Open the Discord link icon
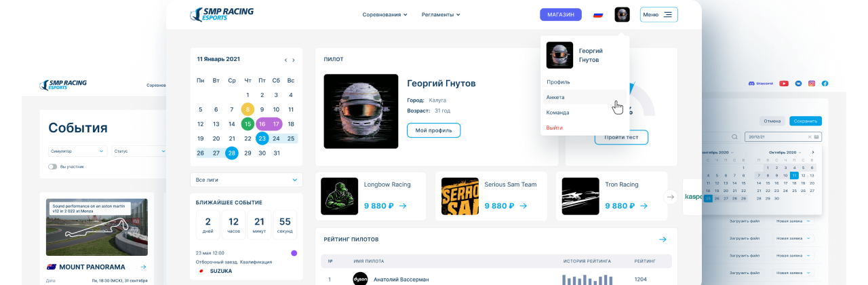This screenshot has height=285, width=868. point(761,83)
